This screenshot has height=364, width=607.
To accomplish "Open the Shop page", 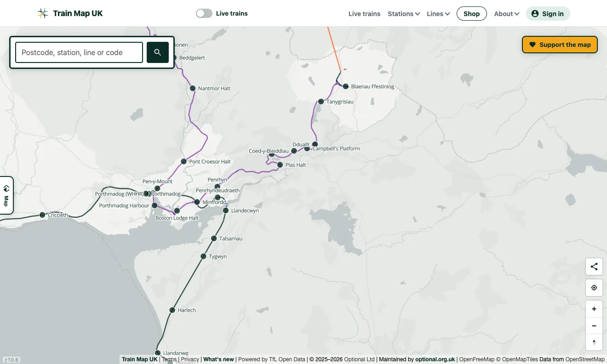I will pos(471,14).
